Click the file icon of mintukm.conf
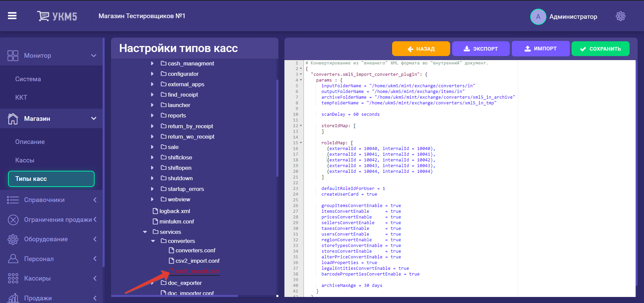 click(x=155, y=221)
